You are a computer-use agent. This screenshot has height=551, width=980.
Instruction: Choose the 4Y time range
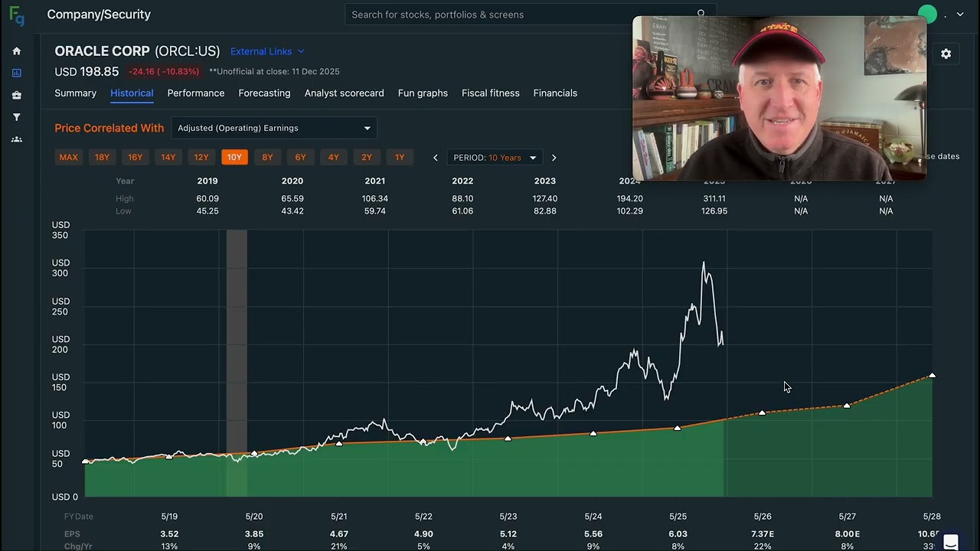pyautogui.click(x=334, y=158)
